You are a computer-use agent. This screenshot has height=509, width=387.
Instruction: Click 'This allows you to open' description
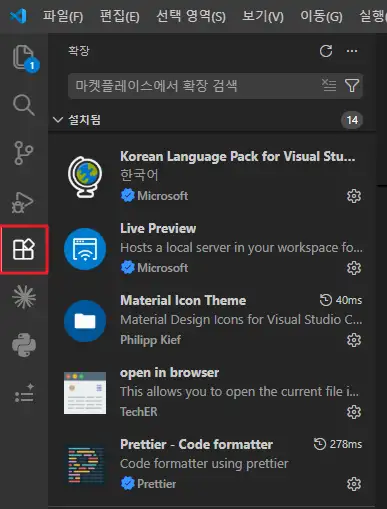coord(240,392)
